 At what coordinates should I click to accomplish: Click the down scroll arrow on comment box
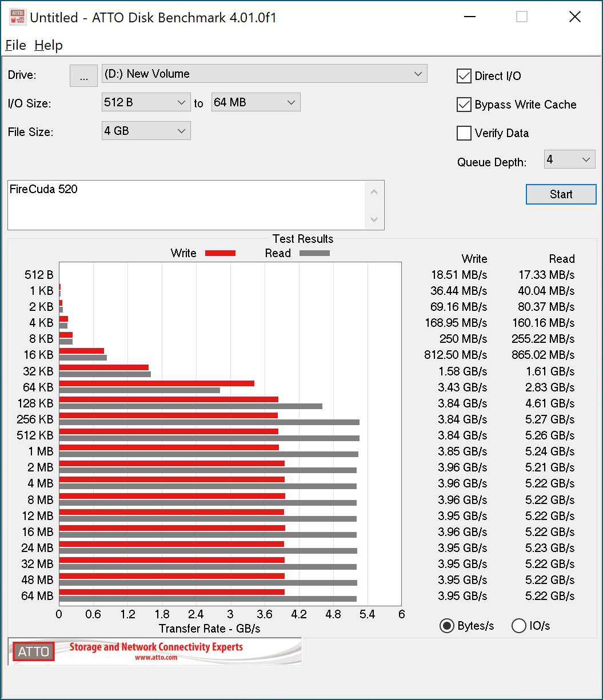click(374, 219)
